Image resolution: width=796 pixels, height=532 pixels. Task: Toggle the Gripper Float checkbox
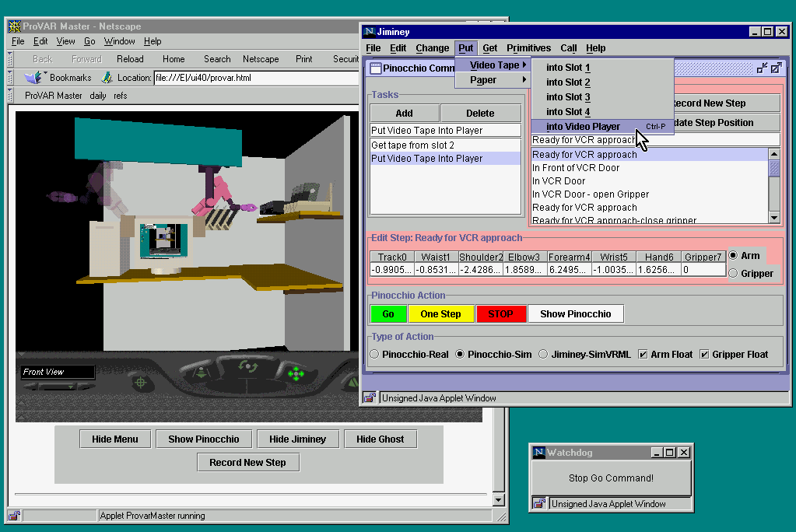(x=704, y=355)
